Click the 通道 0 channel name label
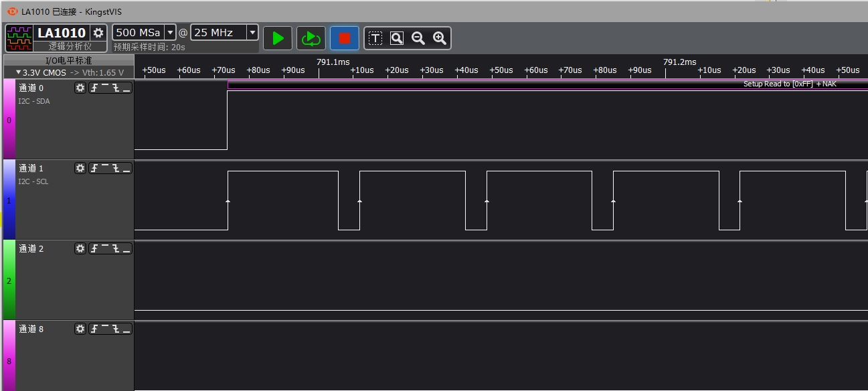This screenshot has height=391, width=868. [31, 88]
